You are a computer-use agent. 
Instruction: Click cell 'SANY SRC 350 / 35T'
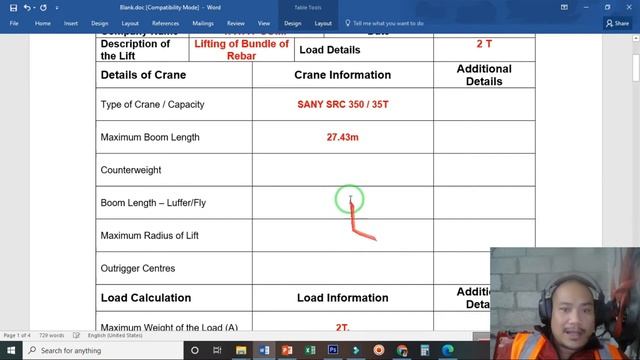pos(343,104)
